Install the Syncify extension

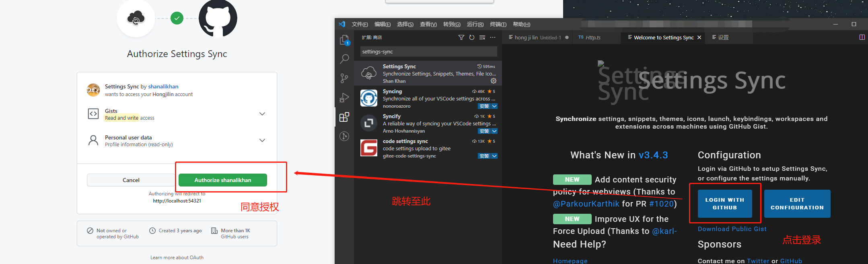[x=484, y=131]
